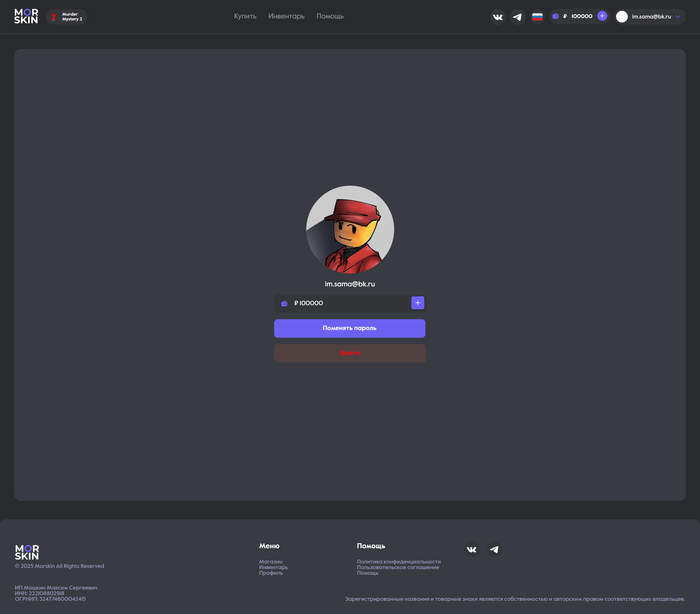Click the Russian flag language icon

coord(537,17)
